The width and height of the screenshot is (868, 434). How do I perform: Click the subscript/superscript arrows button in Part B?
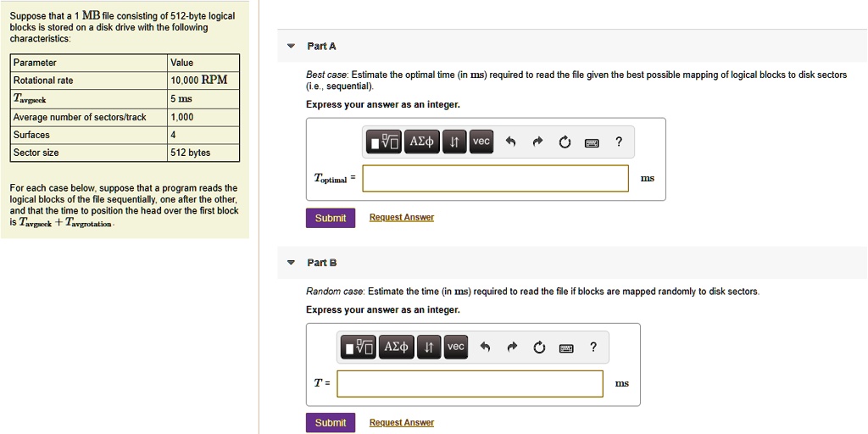[429, 347]
